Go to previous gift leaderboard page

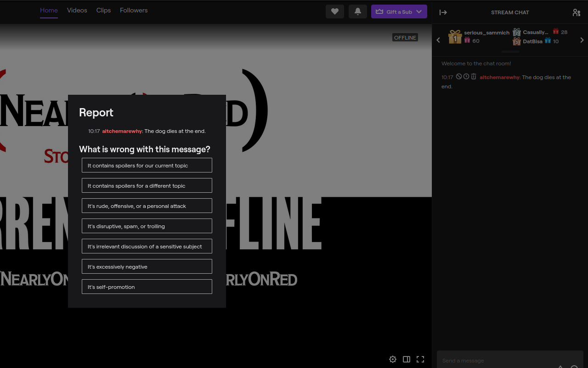click(x=438, y=40)
